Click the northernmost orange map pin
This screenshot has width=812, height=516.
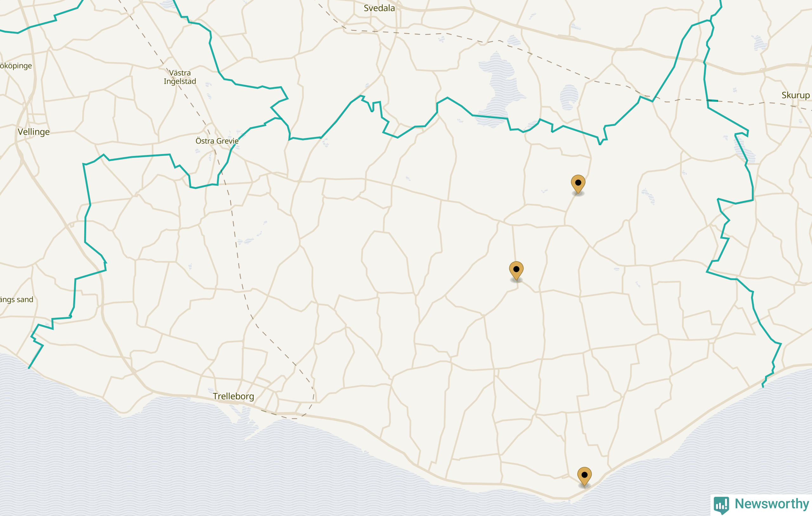(x=578, y=184)
